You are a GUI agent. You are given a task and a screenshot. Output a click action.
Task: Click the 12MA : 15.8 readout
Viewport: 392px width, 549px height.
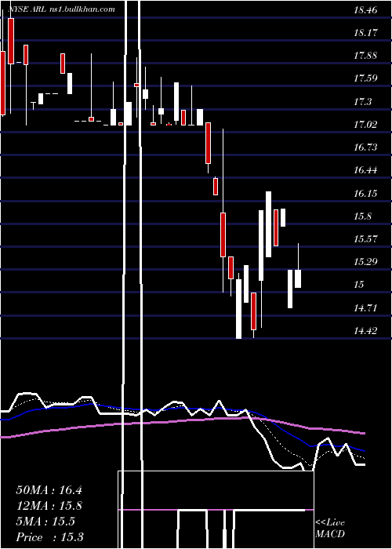49,506
